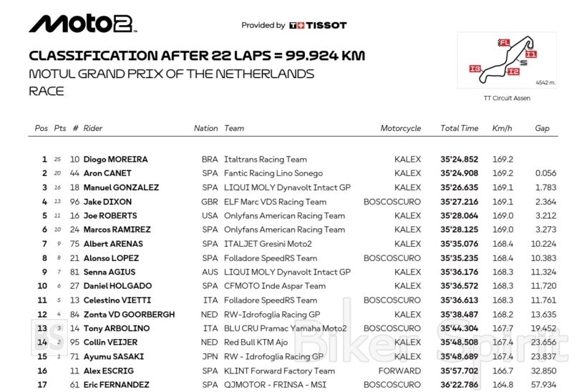Click the Moto2 logo
The image size is (587, 392).
point(81,24)
